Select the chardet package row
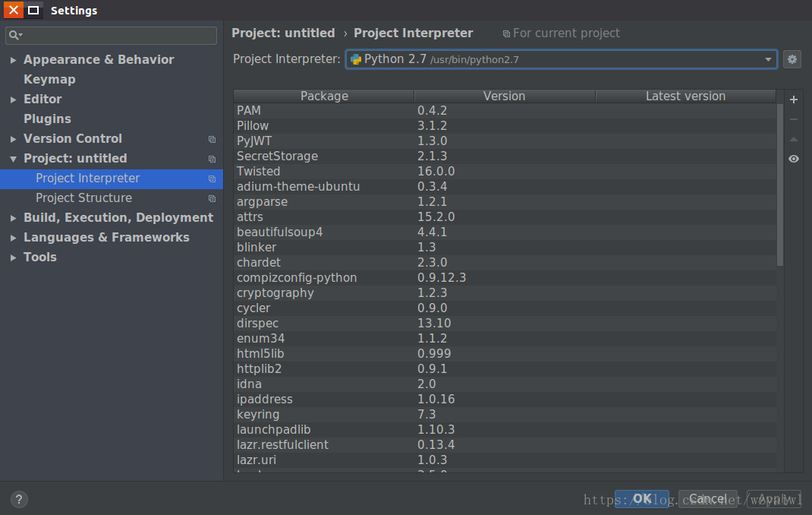Viewport: 812px width, 515px height. [505, 263]
